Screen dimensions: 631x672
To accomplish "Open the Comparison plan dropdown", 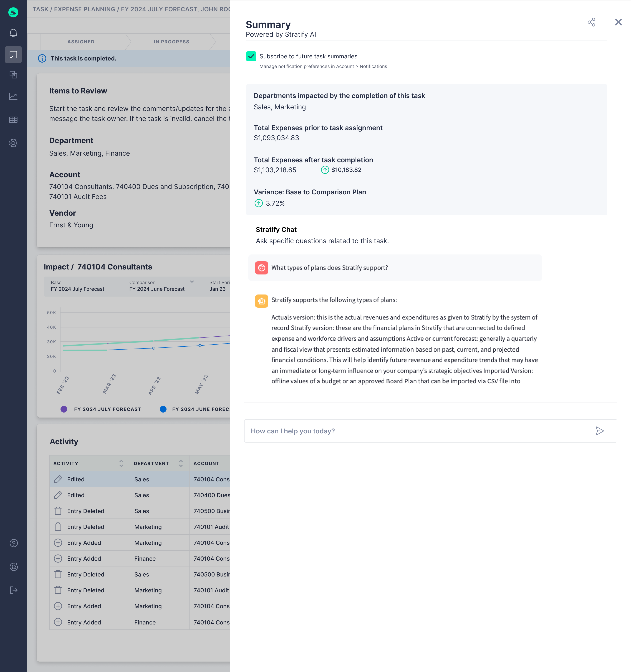I will 192,282.
